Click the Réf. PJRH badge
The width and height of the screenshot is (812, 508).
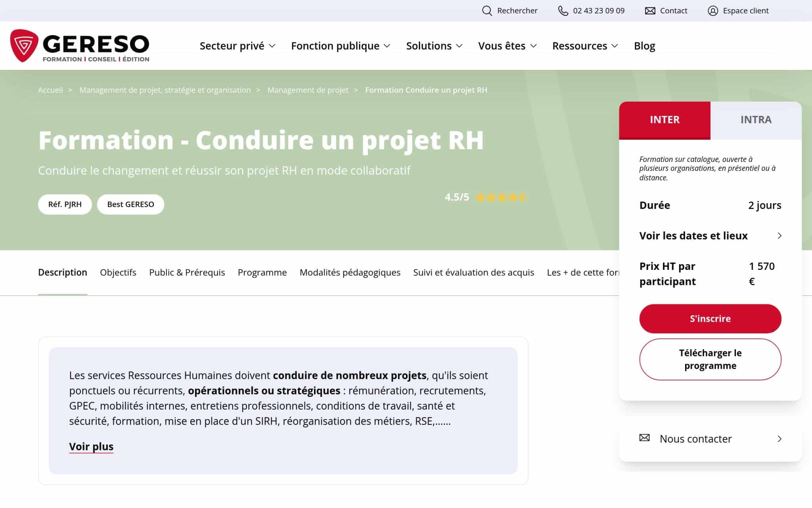[65, 204]
